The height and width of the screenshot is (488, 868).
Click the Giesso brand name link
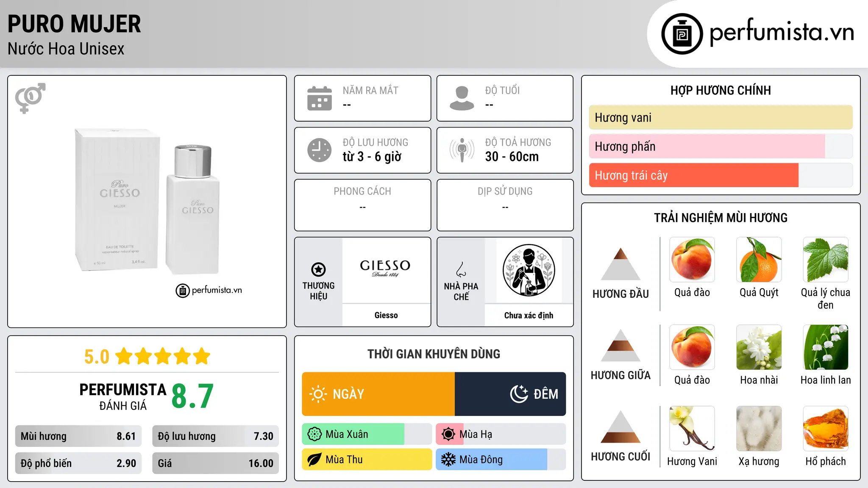point(386,315)
